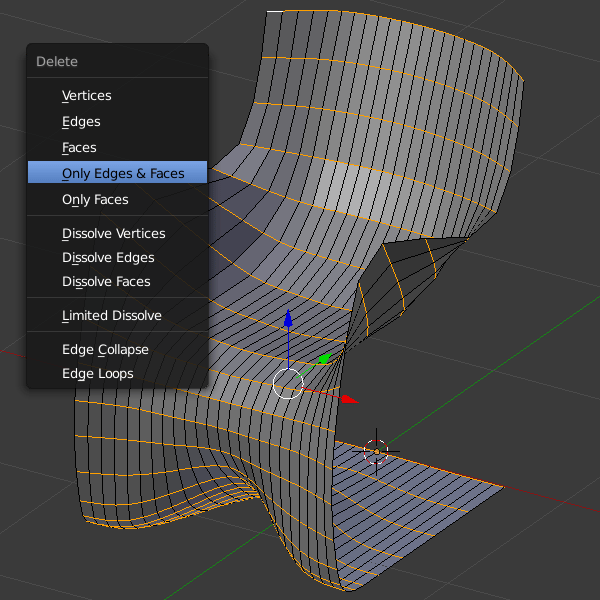Click the white circle at manipulator center

[x=288, y=382]
